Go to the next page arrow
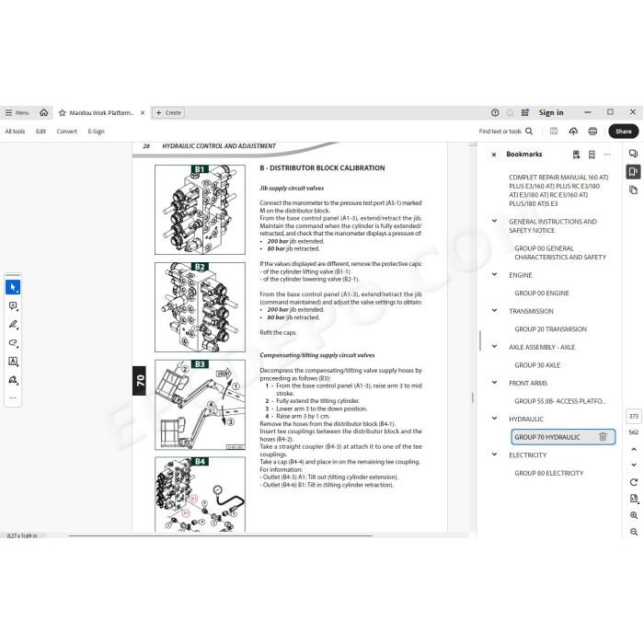Viewport: 644px width, 644px height. click(633, 465)
